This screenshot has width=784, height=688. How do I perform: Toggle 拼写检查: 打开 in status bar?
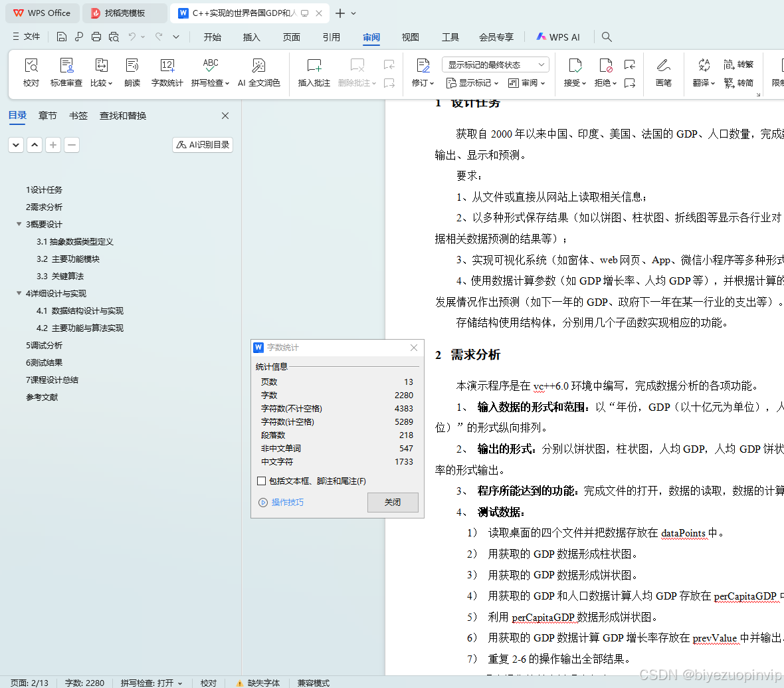[151, 683]
